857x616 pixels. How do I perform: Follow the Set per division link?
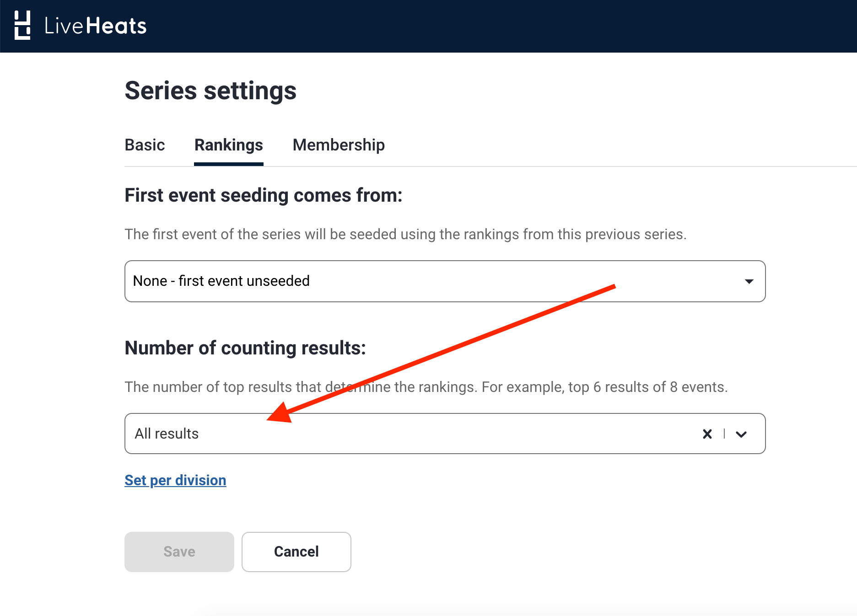click(x=175, y=480)
